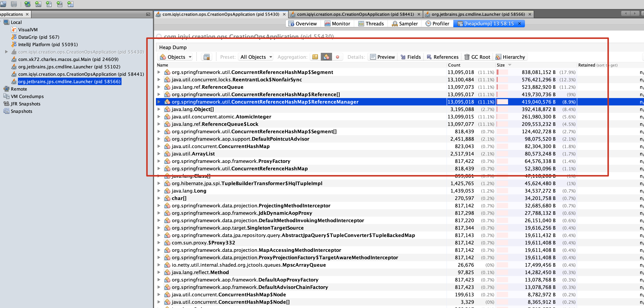Image resolution: width=644 pixels, height=308 pixels.
Task: Click the Add JMX Connection toolbar icon
Action: [38, 4]
